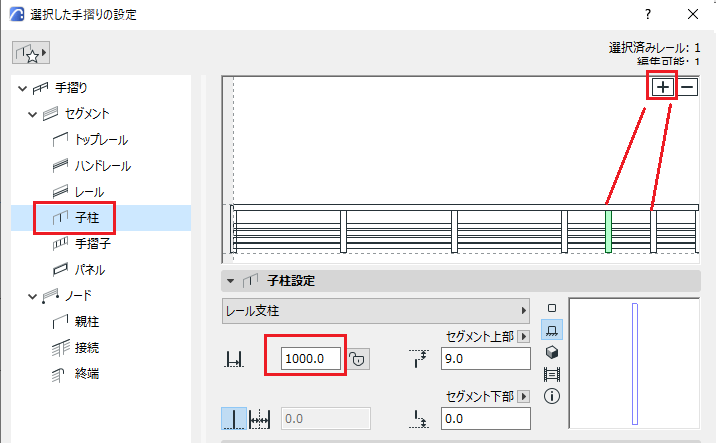This screenshot has width=719, height=443.
Task: Collapse the 子柱設定 section
Action: (231, 281)
